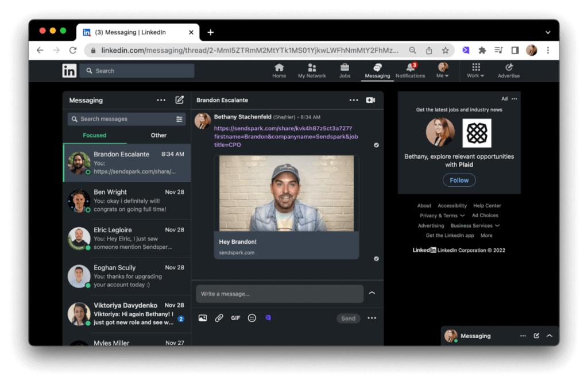Click Get the LinkedIn app link
The image size is (588, 384).
point(450,236)
